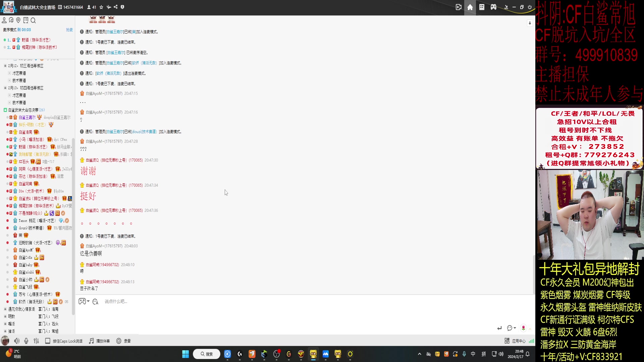Click the 抢麦 link
The image size is (644, 362).
point(69,30)
